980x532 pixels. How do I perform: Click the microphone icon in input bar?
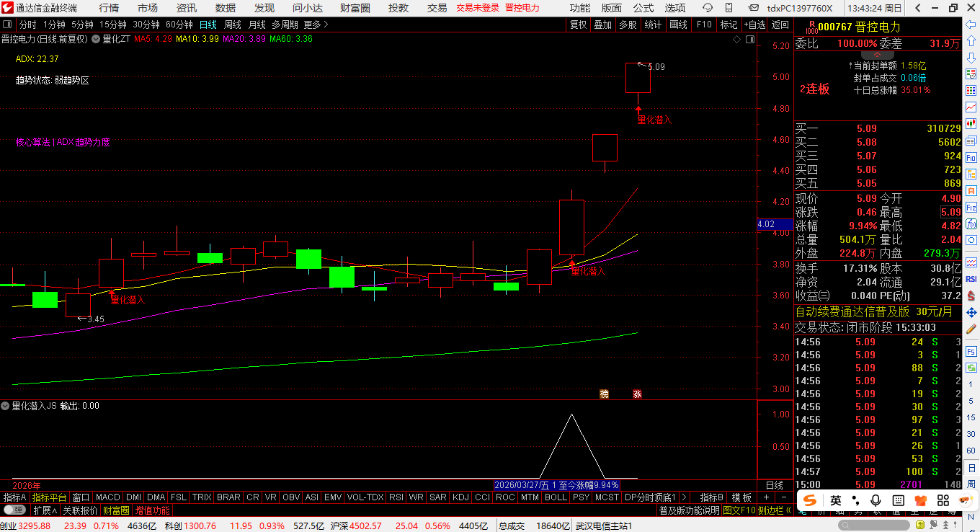[x=876, y=500]
